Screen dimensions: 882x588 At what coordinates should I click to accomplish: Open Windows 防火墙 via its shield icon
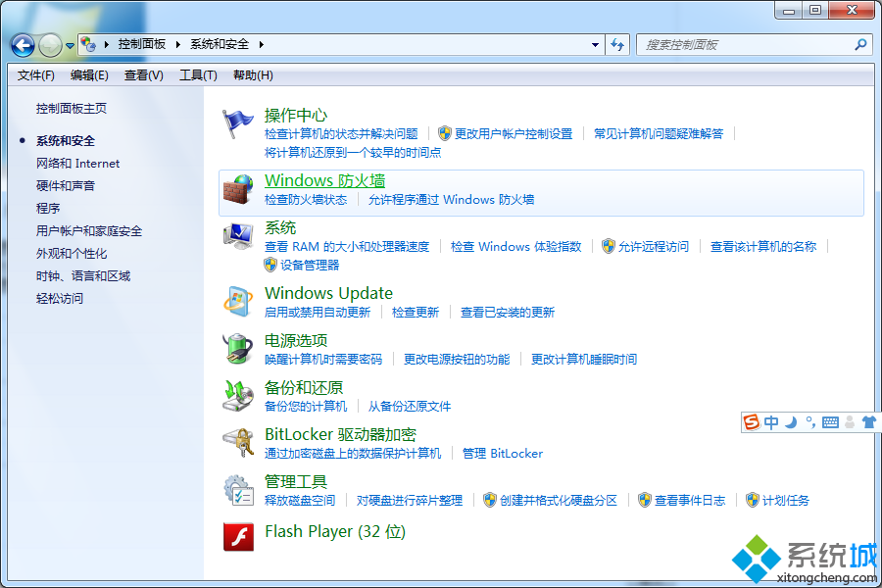pyautogui.click(x=238, y=189)
